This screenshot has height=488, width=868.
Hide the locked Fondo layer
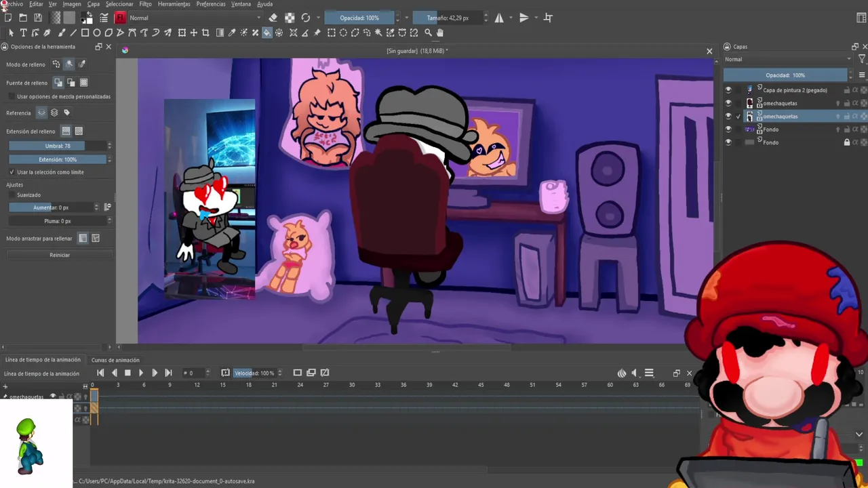[728, 142]
